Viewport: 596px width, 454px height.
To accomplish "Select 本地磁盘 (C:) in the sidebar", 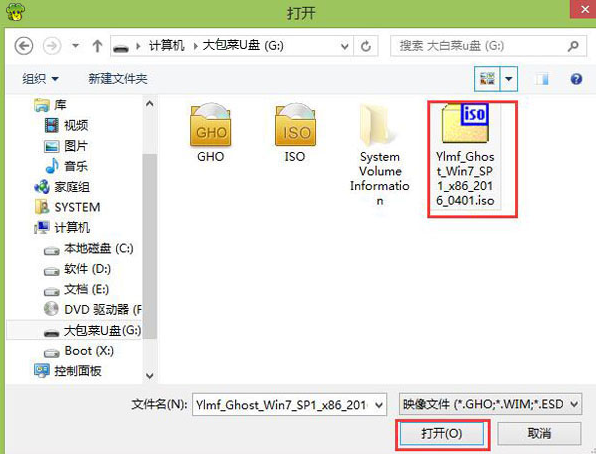I will pyautogui.click(x=89, y=249).
